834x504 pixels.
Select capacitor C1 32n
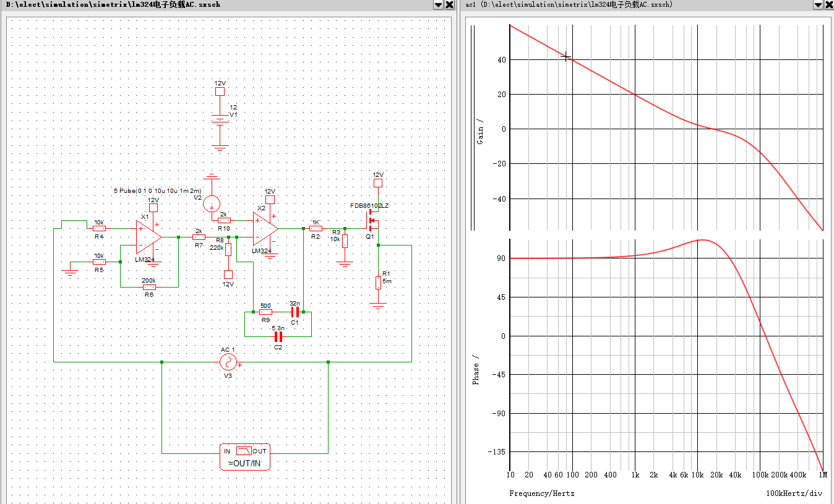pos(295,312)
